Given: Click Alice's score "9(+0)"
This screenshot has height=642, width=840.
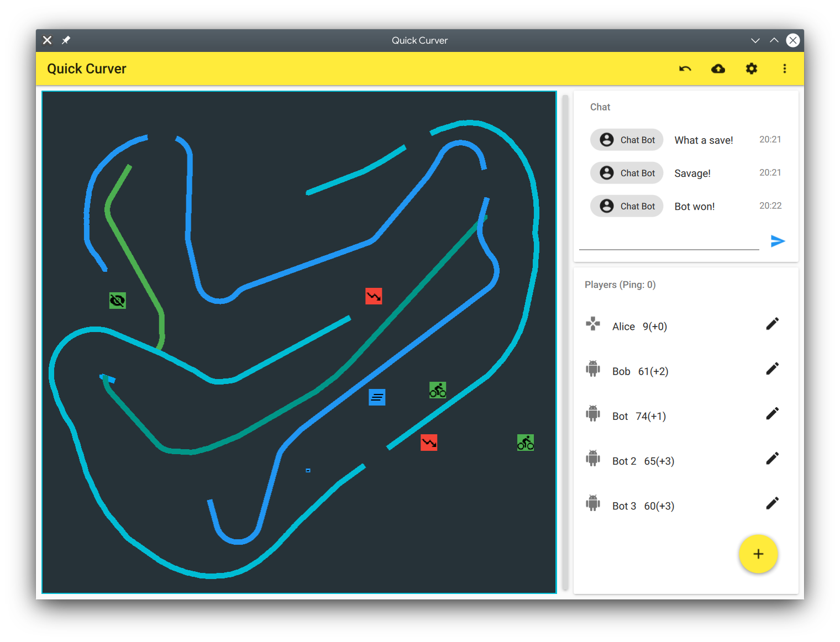Looking at the screenshot, I should pyautogui.click(x=655, y=327).
